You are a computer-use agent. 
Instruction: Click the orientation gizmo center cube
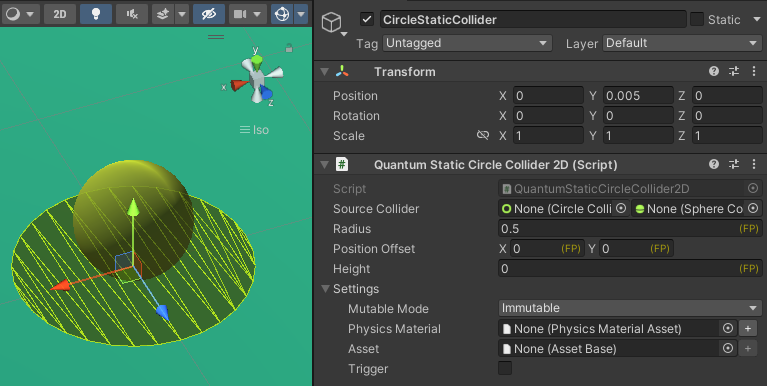256,78
